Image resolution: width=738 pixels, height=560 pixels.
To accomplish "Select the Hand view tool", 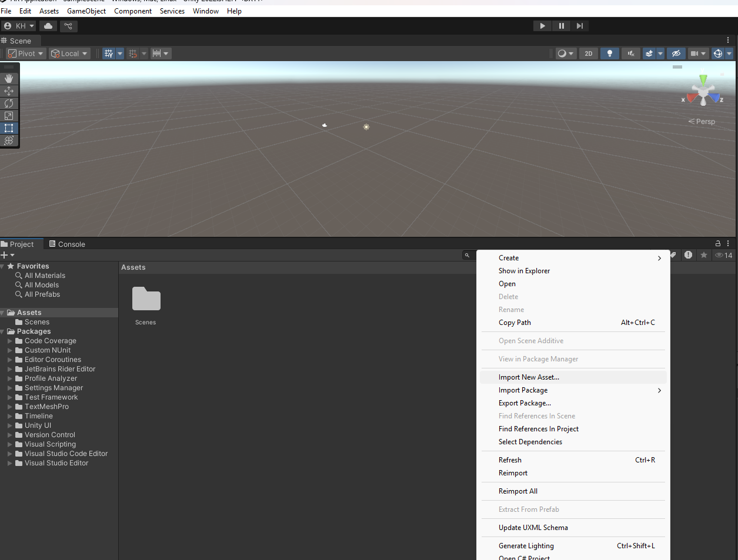I will pos(9,79).
